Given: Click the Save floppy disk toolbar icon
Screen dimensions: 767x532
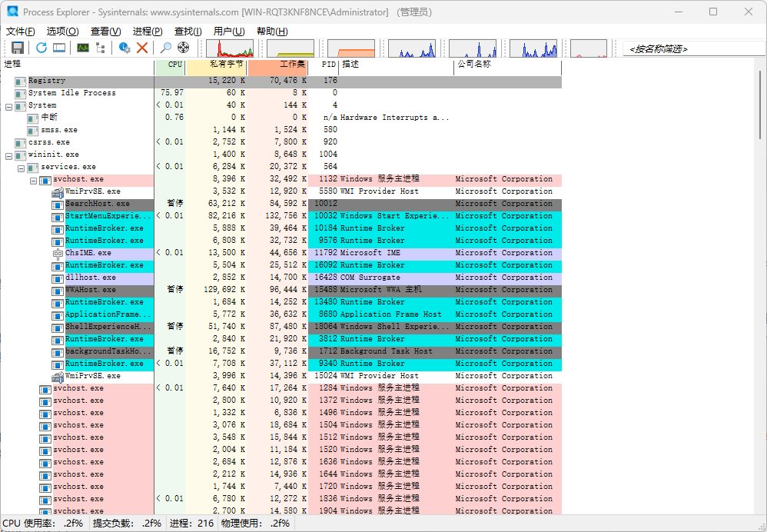Looking at the screenshot, I should [x=17, y=48].
